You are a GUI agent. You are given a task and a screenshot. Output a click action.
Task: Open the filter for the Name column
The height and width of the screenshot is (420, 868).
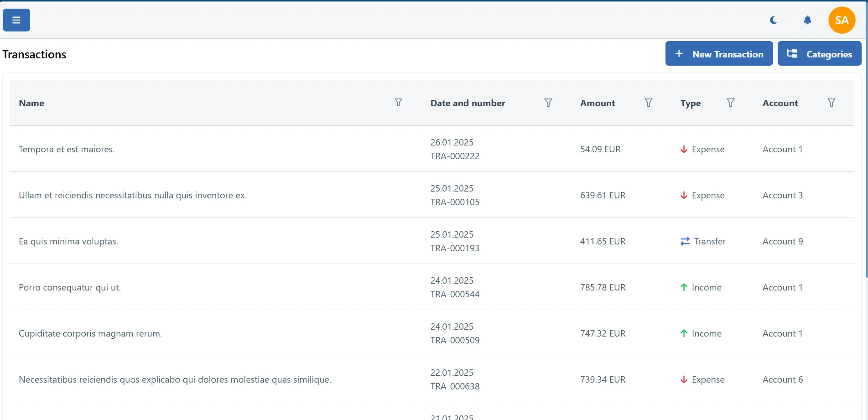[398, 103]
